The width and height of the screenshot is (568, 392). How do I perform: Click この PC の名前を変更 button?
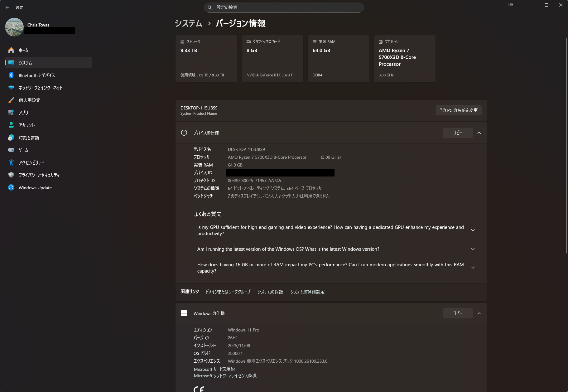click(459, 110)
